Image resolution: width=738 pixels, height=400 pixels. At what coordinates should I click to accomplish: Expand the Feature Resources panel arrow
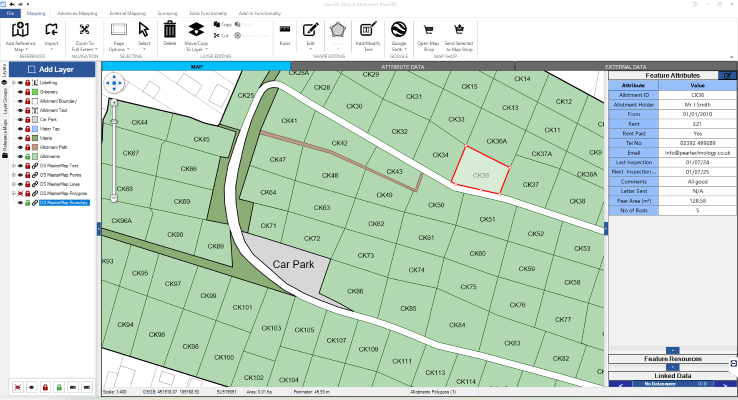click(x=673, y=351)
